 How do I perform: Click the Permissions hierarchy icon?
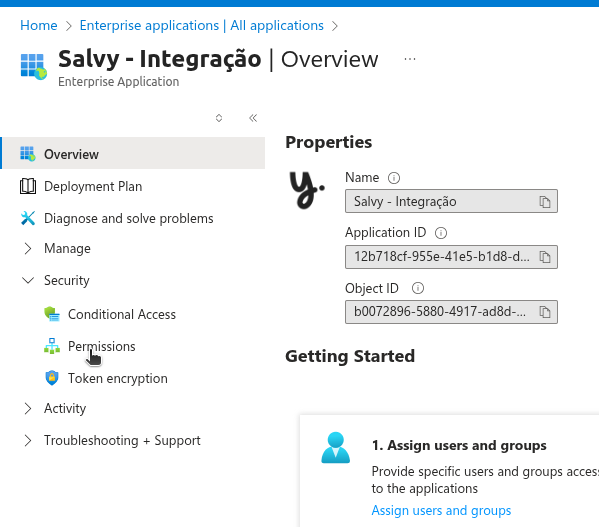click(x=52, y=346)
